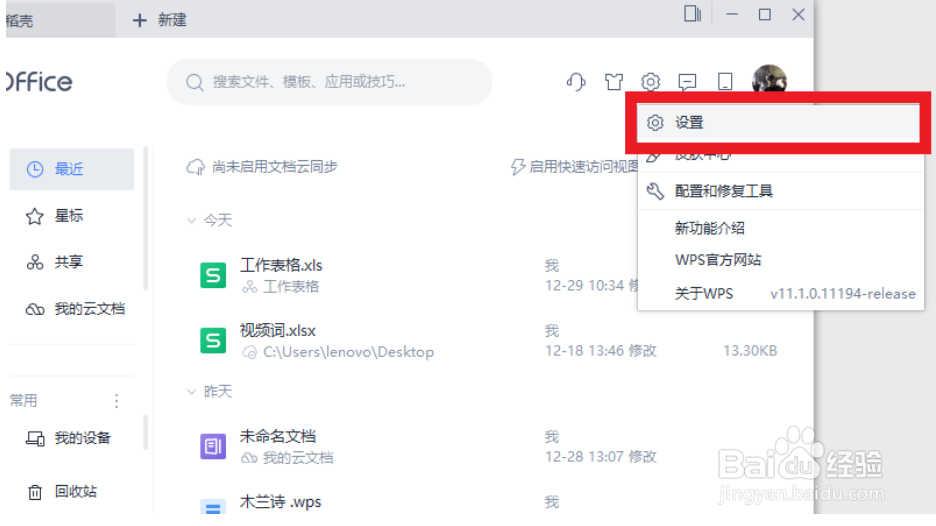Click the search magnifier icon
The height and width of the screenshot is (526, 936).
[x=195, y=82]
